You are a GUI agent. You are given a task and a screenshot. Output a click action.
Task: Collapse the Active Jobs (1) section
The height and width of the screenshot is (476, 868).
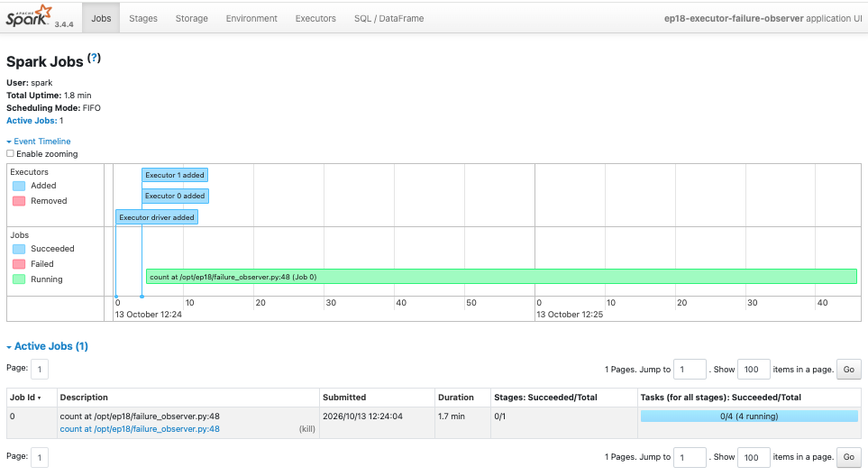pyautogui.click(x=48, y=346)
